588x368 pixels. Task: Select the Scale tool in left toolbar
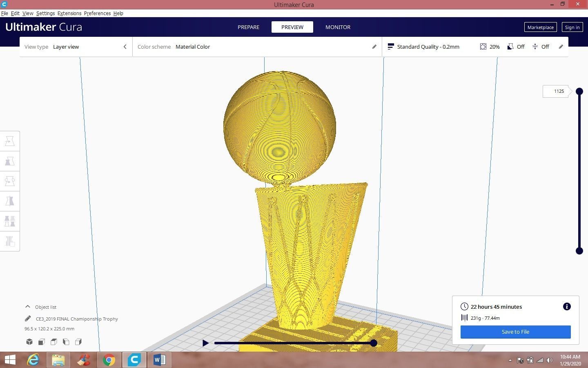[10, 161]
